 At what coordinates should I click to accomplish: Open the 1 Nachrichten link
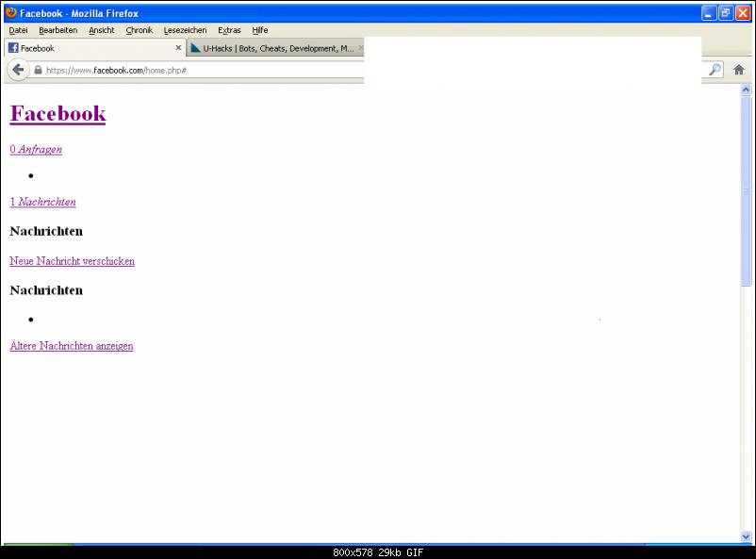click(x=43, y=202)
